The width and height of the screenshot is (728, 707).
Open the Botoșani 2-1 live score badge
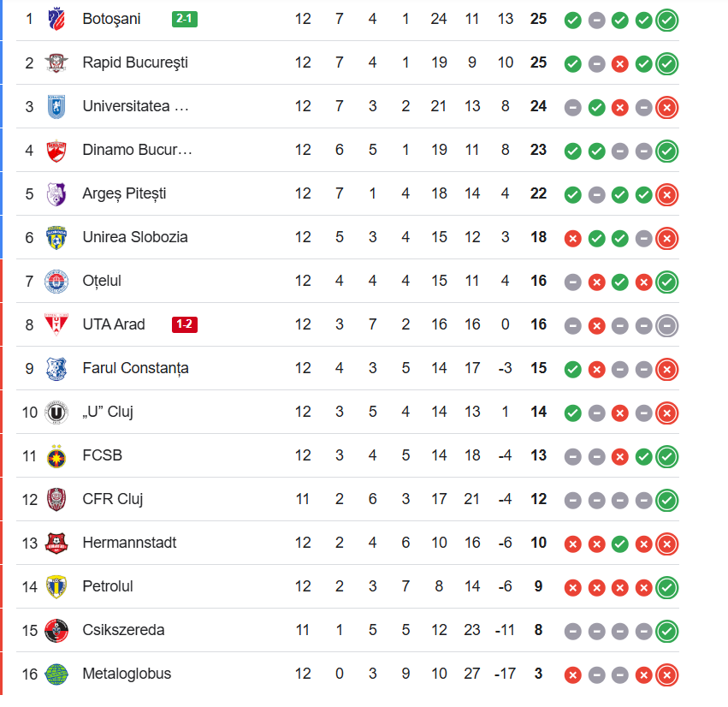[x=185, y=19]
